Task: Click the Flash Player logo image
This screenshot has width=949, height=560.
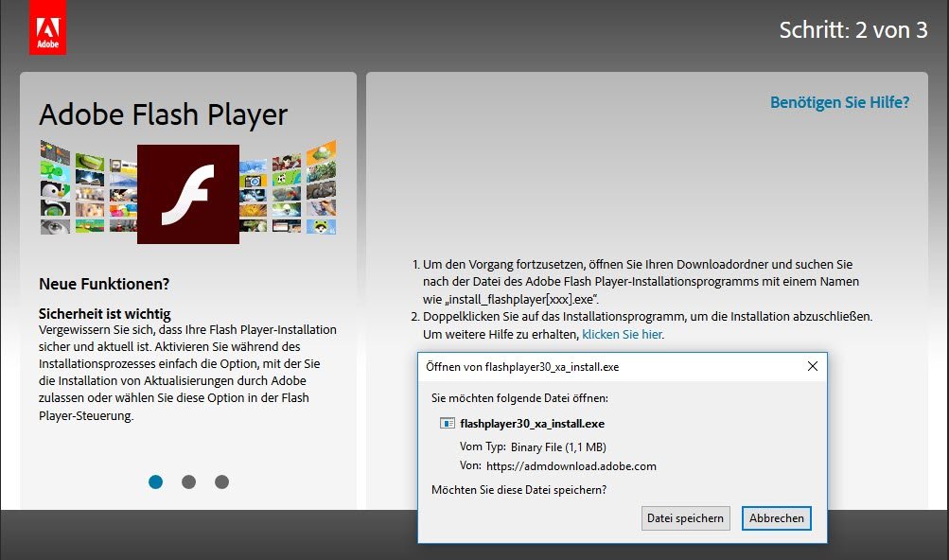Action: coord(188,194)
